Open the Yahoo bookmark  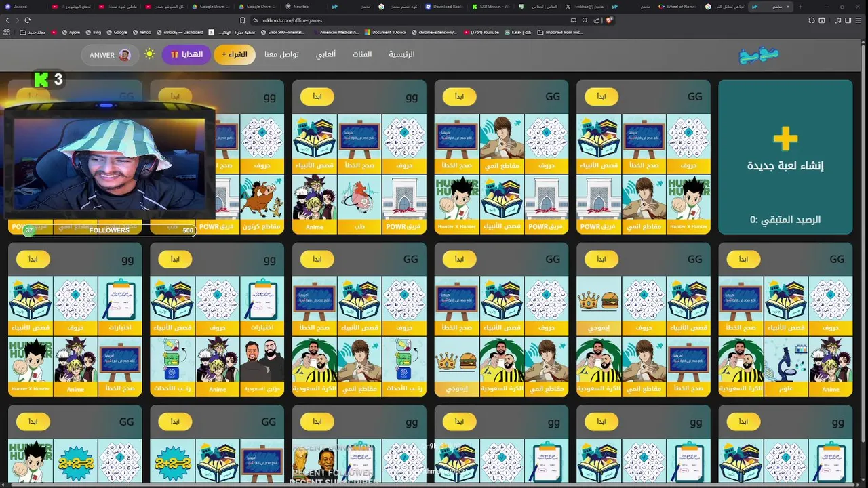click(x=142, y=32)
